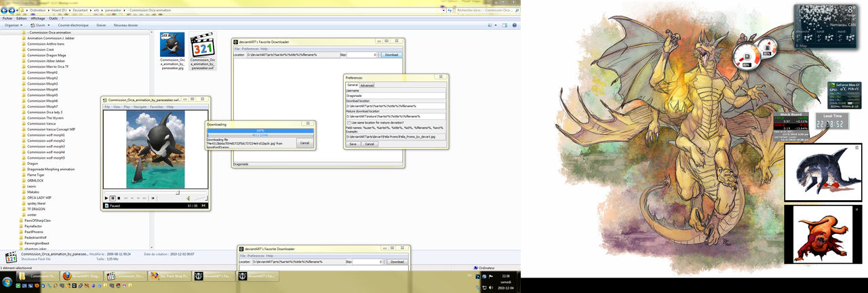
Task: Toggle Use same location for mature deviation
Action: coord(348,122)
